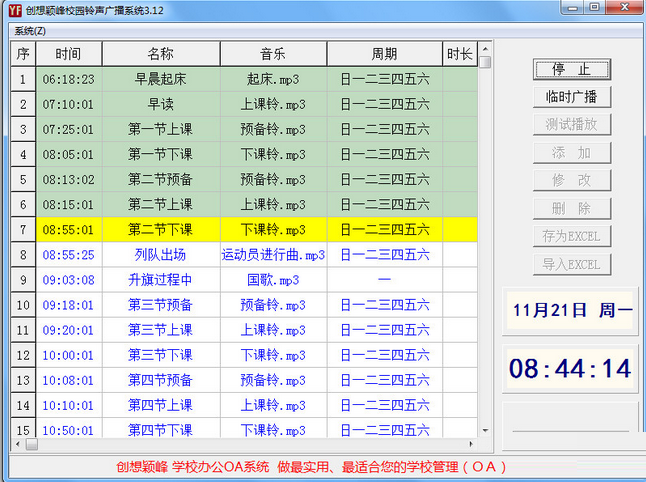Click the 11月21日 周一 date display
The image size is (646, 482).
click(571, 311)
